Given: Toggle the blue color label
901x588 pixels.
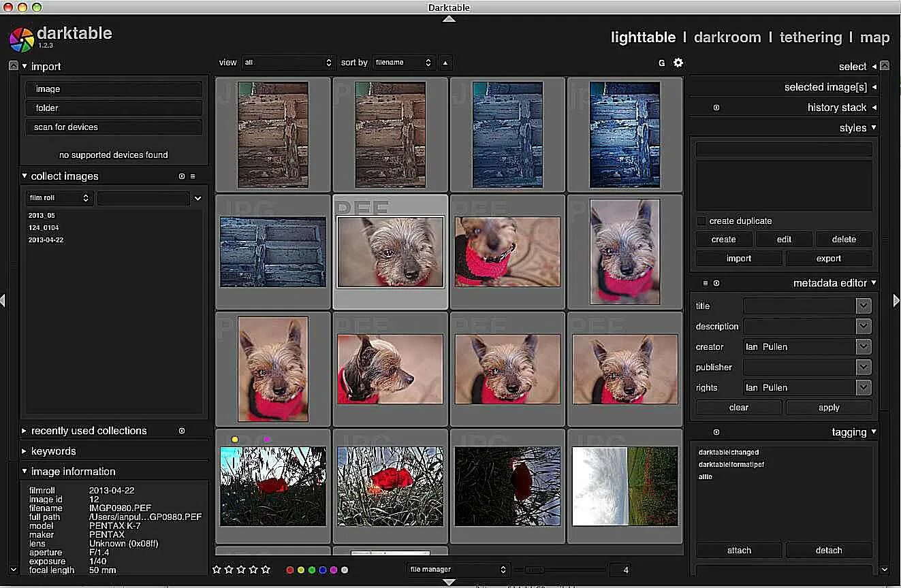Looking at the screenshot, I should (323, 570).
